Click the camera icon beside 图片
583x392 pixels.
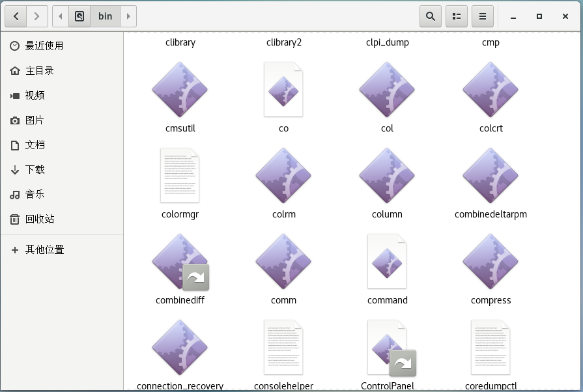coord(14,120)
